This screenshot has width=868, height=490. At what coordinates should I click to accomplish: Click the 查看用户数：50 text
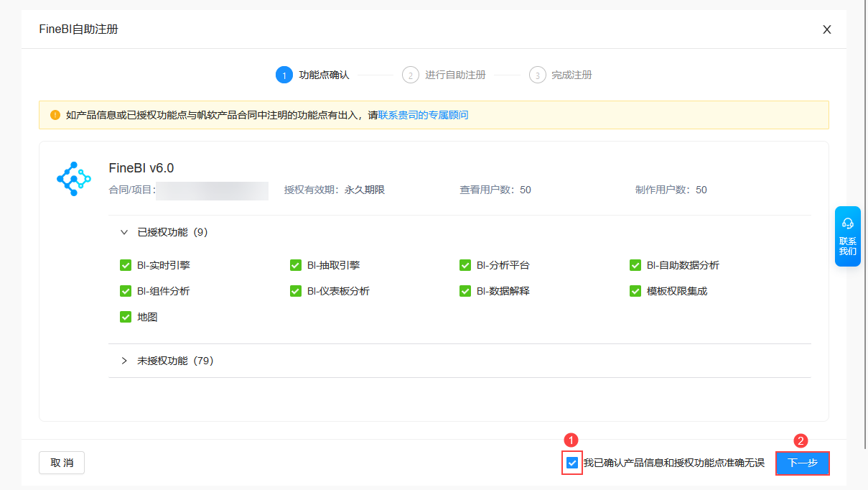tap(495, 190)
